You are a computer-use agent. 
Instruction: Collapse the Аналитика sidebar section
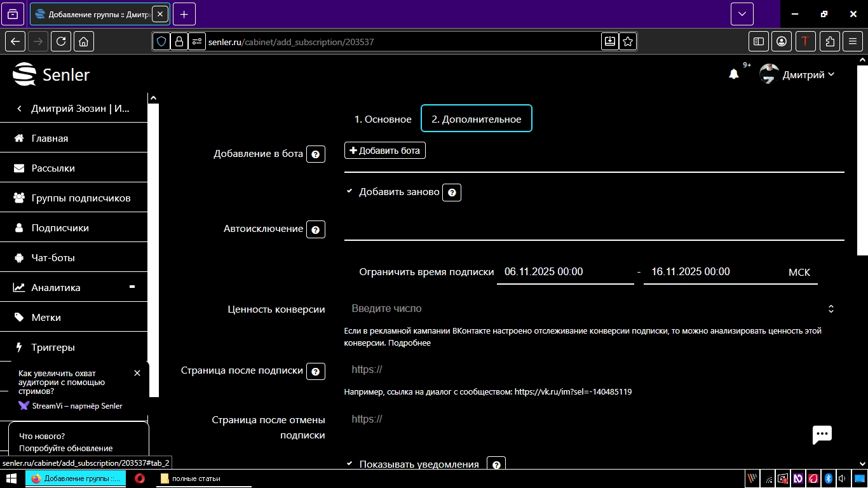(x=132, y=287)
